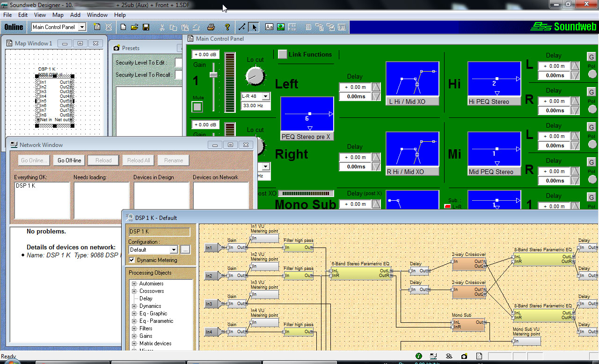
Task: Click the Print toolbar icon
Action: click(211, 27)
